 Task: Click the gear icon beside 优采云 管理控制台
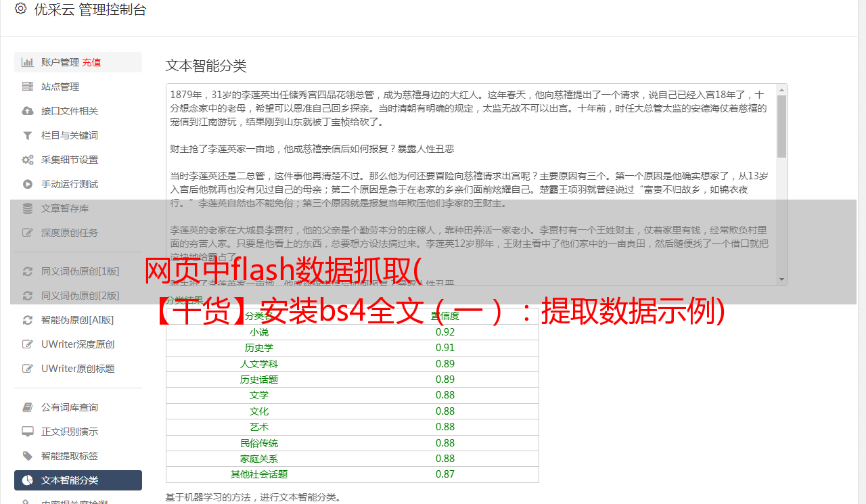(x=20, y=9)
